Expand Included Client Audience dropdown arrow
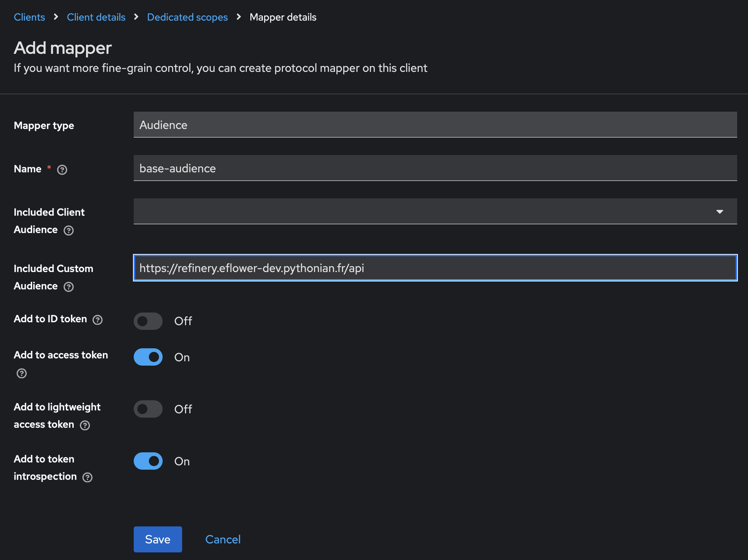This screenshot has height=560, width=748. 719,212
